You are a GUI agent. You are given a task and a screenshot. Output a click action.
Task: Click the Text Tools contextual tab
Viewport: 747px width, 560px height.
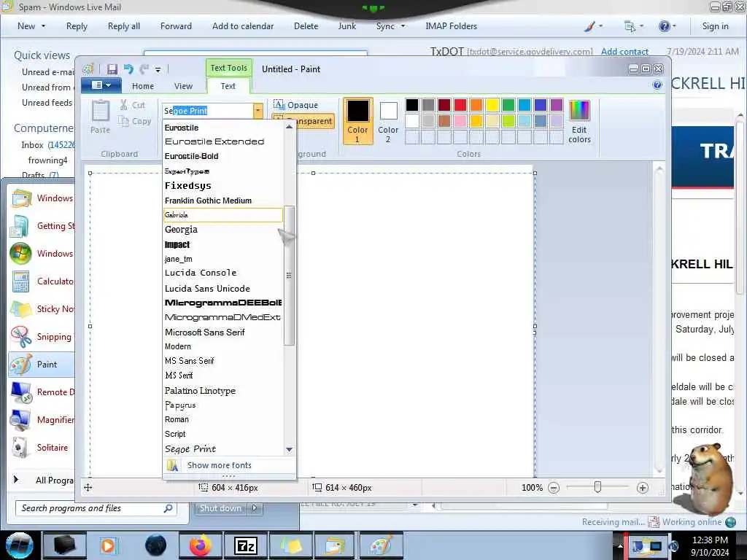(228, 68)
